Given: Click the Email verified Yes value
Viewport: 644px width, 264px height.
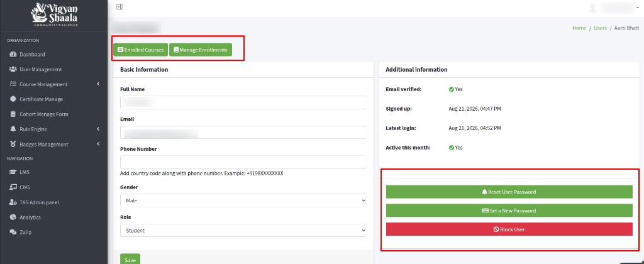Looking at the screenshot, I should [456, 89].
